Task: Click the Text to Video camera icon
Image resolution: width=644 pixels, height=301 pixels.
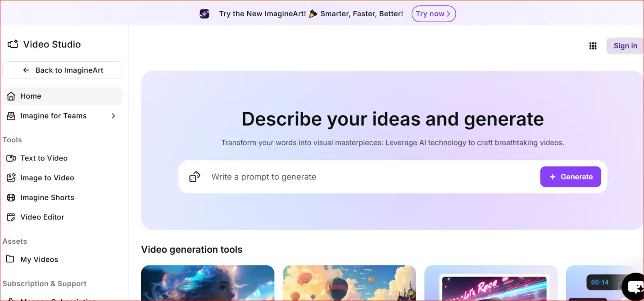Action: click(x=11, y=158)
